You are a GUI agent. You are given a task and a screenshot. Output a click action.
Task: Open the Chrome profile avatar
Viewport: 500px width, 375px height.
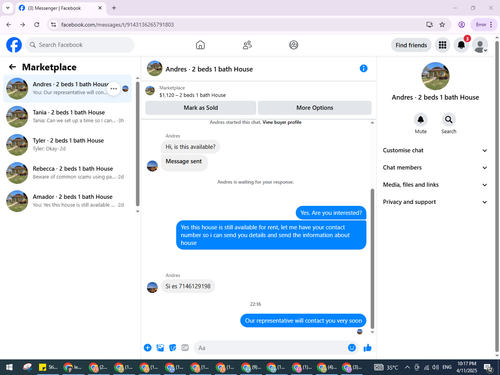pyautogui.click(x=462, y=24)
